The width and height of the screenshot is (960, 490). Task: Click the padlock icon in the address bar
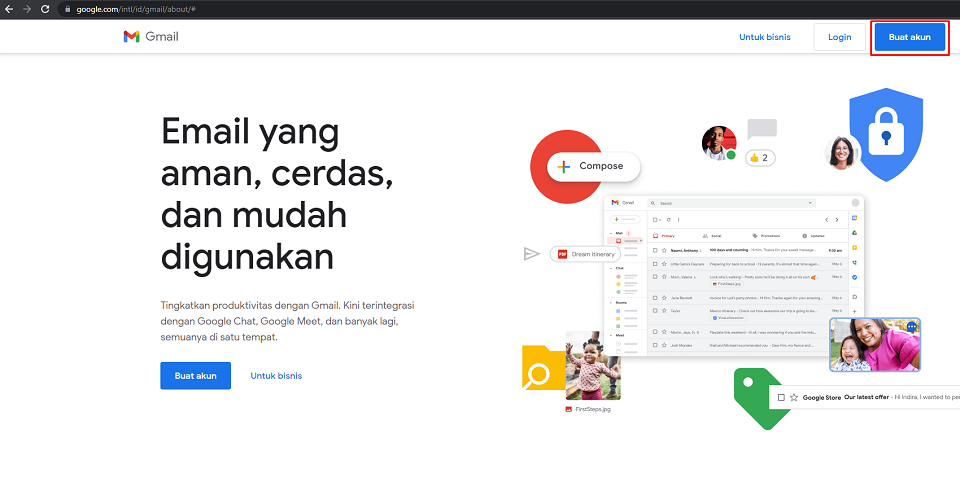pos(67,9)
